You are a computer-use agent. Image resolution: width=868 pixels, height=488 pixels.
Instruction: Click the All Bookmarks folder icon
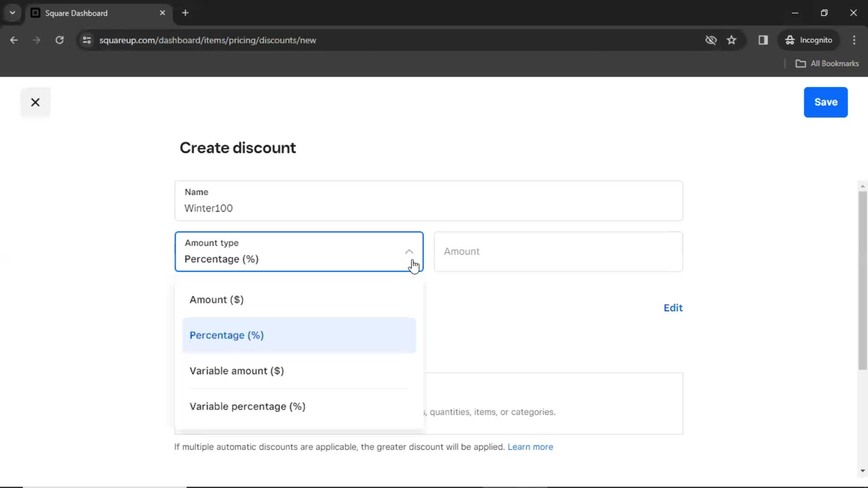(x=802, y=64)
